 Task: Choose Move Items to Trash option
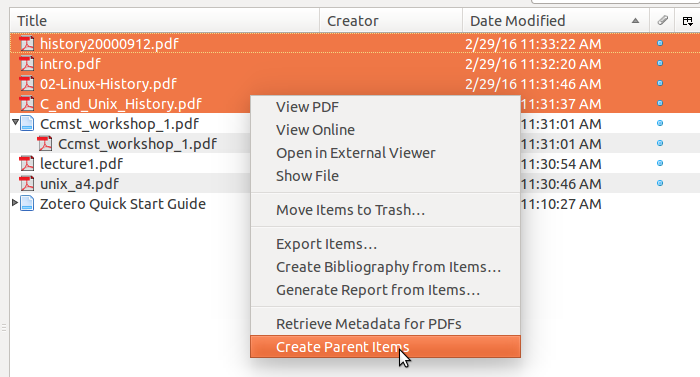pyautogui.click(x=350, y=209)
